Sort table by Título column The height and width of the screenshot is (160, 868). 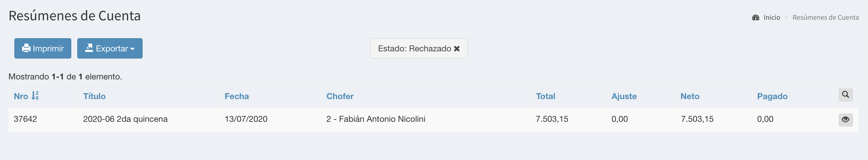94,96
